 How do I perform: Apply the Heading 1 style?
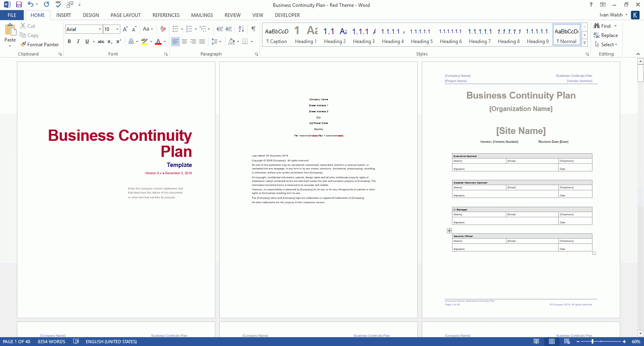[x=305, y=35]
